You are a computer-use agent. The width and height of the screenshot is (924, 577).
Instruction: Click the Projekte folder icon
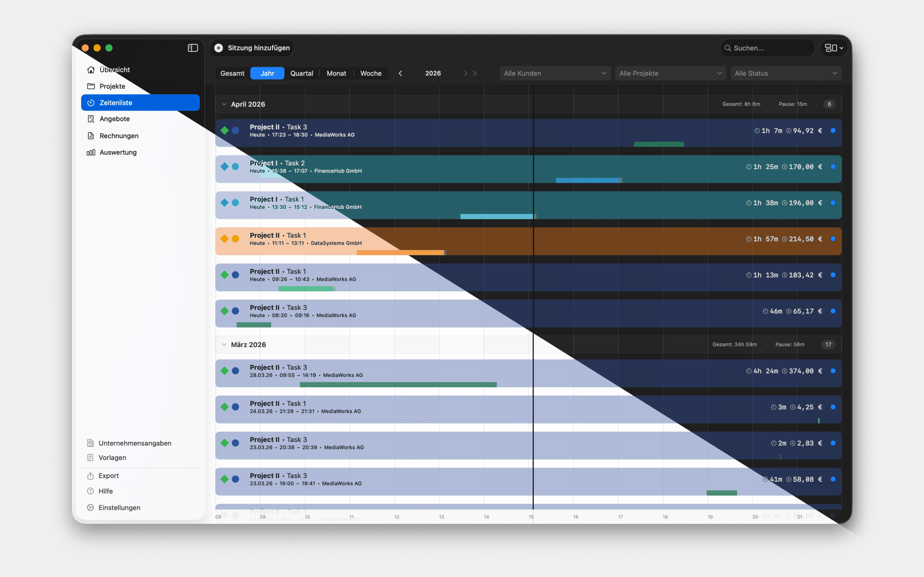90,86
